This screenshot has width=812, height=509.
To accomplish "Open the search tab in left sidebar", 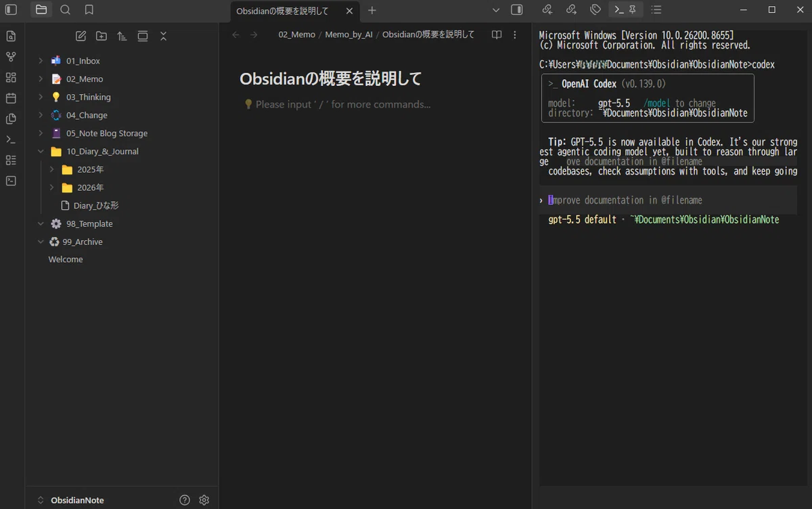I will point(65,10).
